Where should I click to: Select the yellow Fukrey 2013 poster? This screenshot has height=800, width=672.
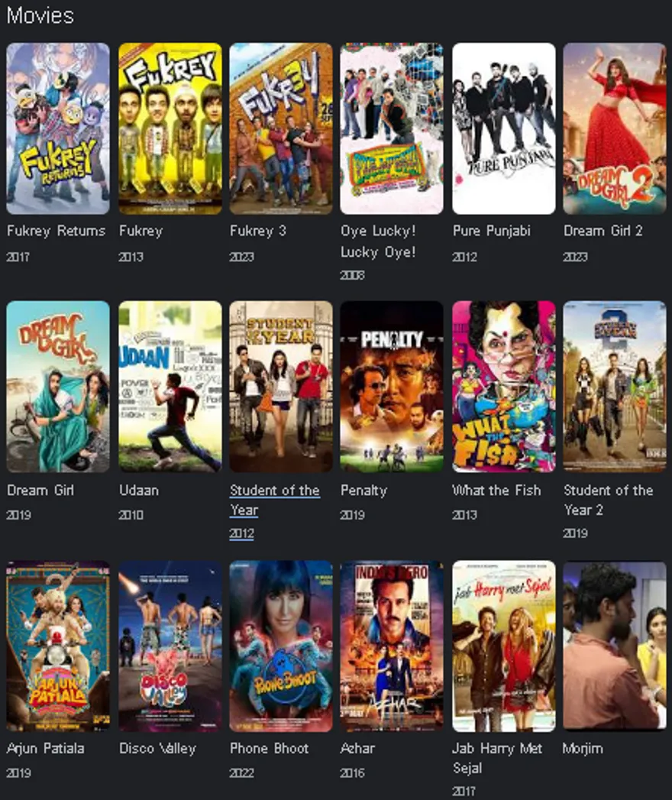point(170,128)
